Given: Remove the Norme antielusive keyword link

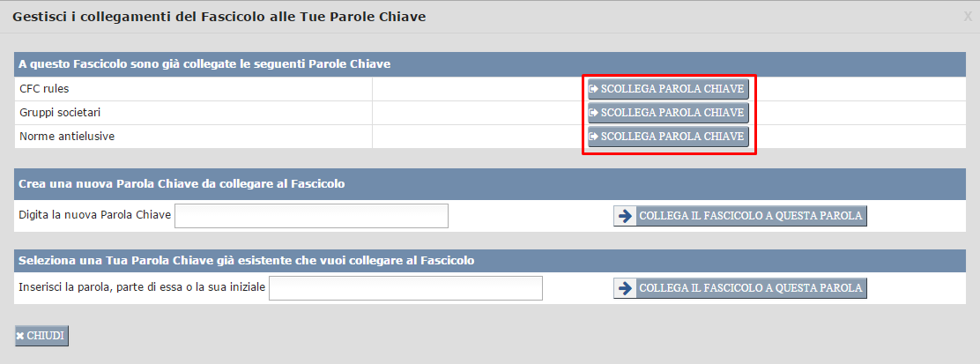Looking at the screenshot, I should (668, 137).
